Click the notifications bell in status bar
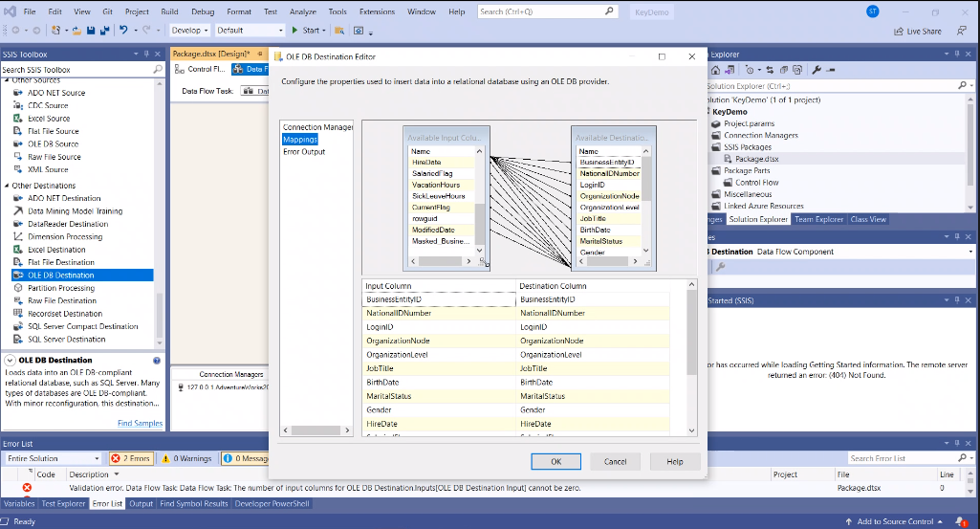Screen dimensions: 980x529 coord(961,521)
